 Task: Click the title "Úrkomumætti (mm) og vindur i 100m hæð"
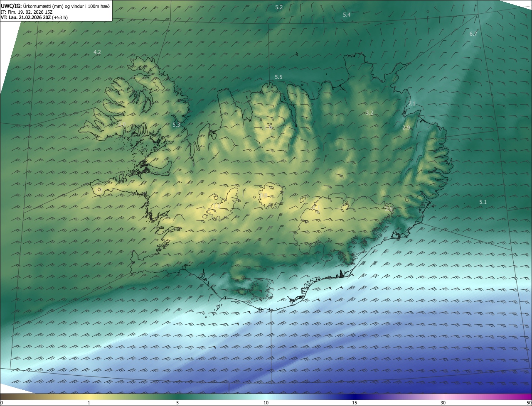tap(66, 6)
